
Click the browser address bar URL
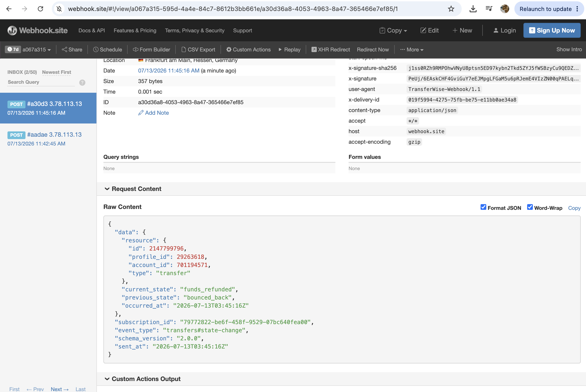click(233, 9)
